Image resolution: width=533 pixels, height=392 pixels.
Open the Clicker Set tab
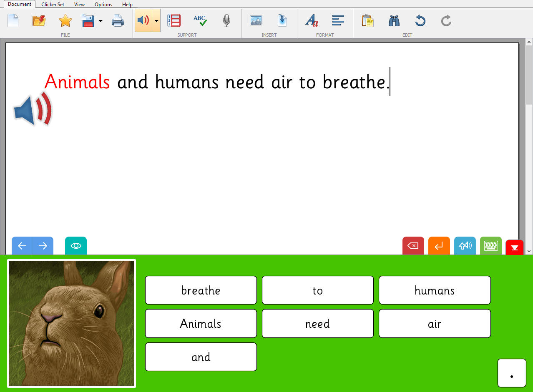tap(53, 5)
